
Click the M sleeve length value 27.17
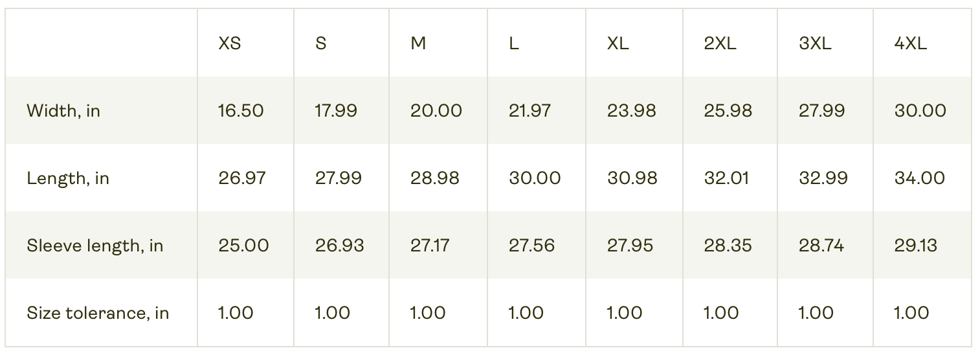pyautogui.click(x=430, y=246)
